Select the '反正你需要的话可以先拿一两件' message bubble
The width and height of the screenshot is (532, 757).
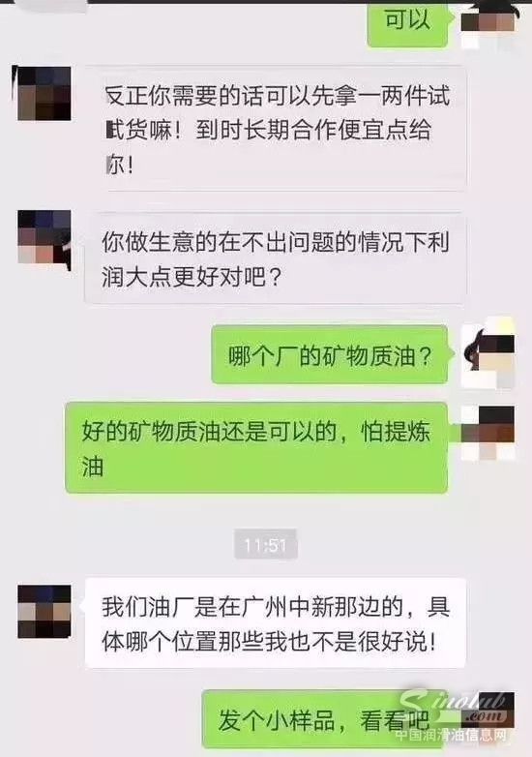click(x=276, y=129)
